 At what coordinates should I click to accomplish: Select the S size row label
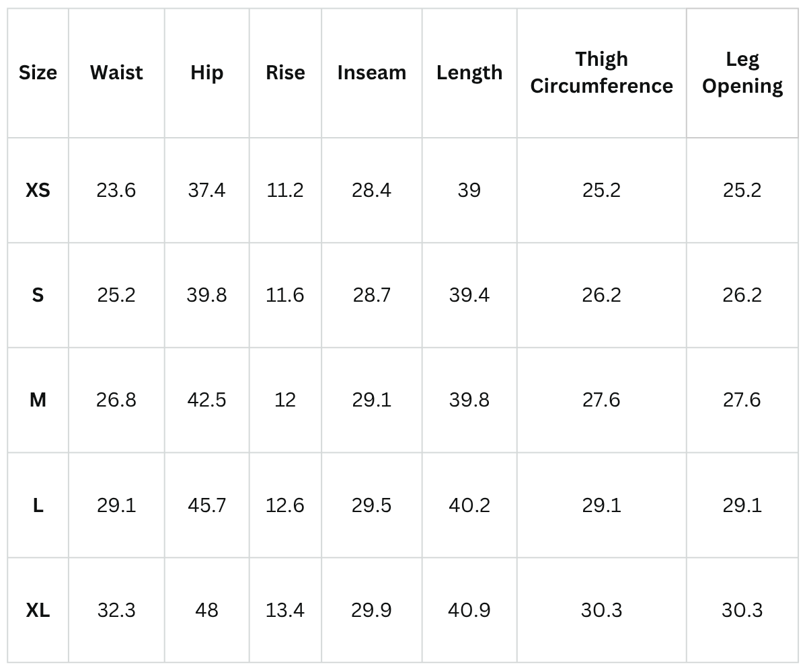(38, 295)
